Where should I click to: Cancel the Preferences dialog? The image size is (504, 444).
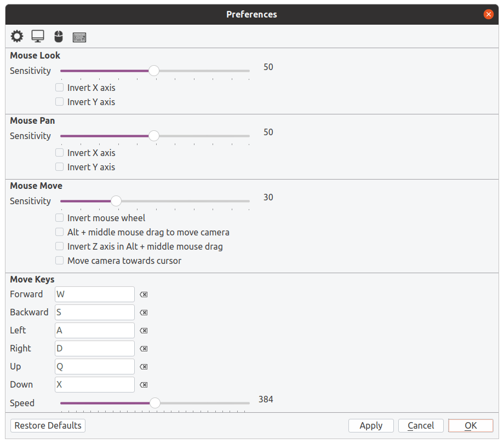(x=421, y=426)
